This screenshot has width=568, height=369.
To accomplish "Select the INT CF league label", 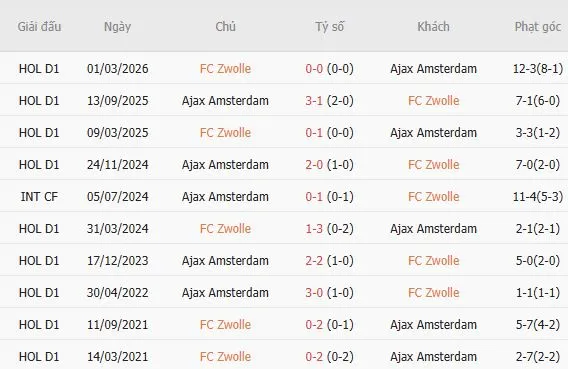I will (39, 197).
